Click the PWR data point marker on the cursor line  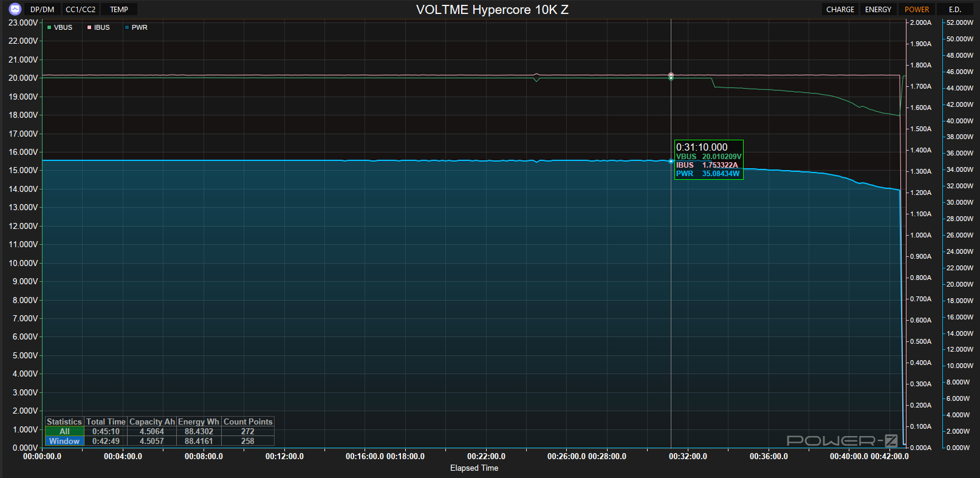pyautogui.click(x=671, y=161)
